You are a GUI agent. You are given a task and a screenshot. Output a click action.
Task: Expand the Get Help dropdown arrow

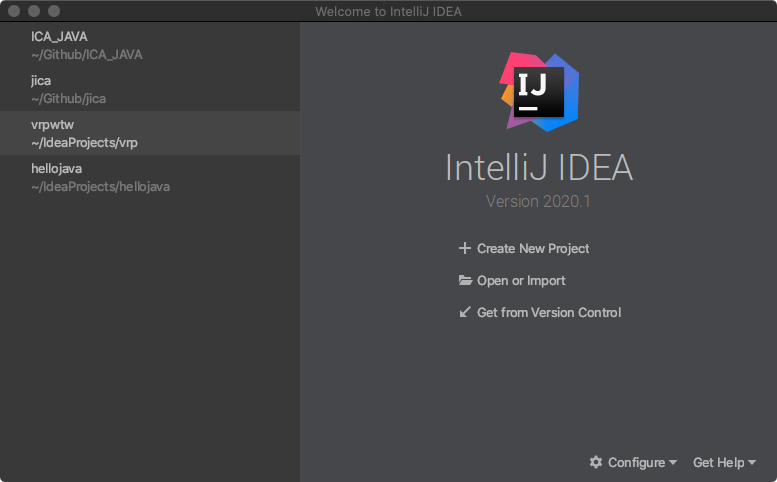point(752,463)
